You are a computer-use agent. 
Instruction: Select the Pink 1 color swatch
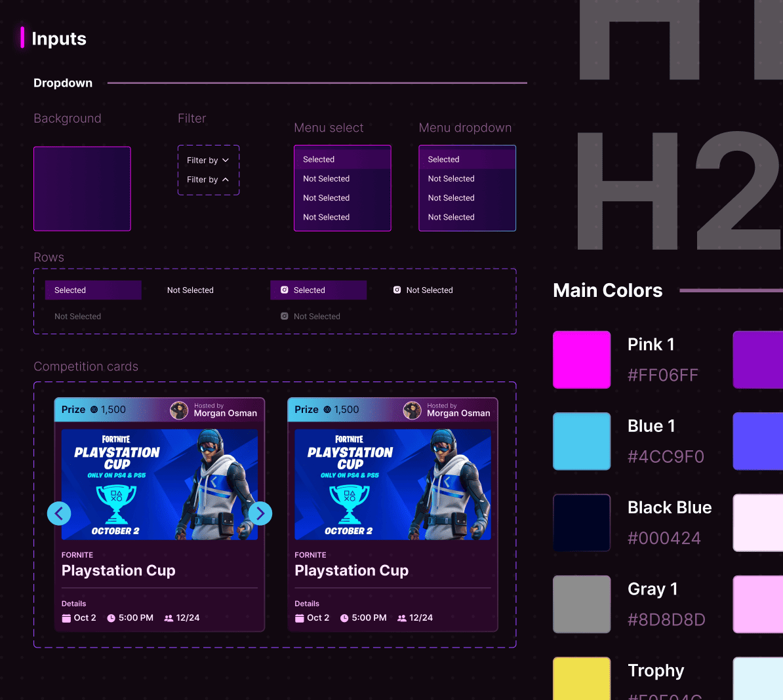coord(582,360)
